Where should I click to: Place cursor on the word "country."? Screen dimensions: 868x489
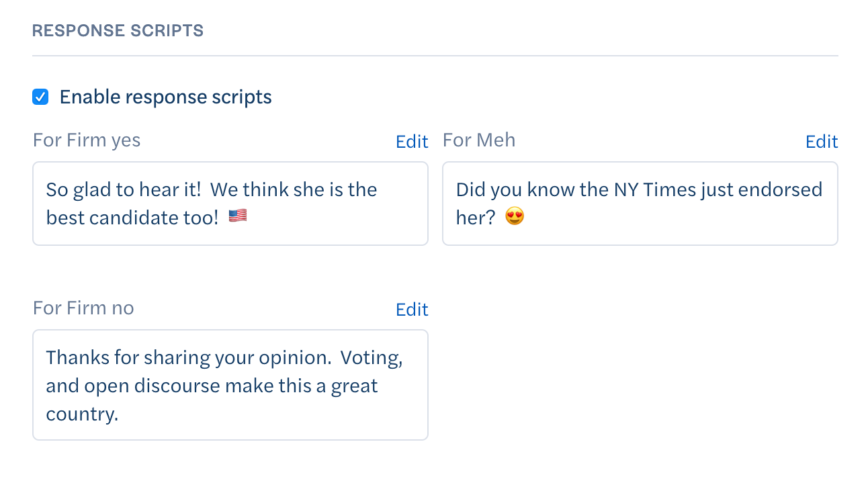[x=82, y=414]
